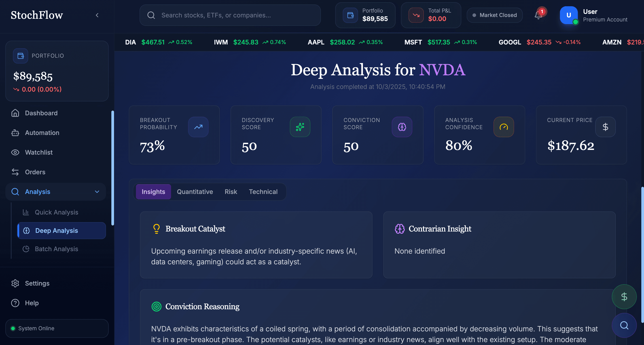The image size is (644, 345).
Task: Click the Market Closed status badge
Action: point(494,15)
